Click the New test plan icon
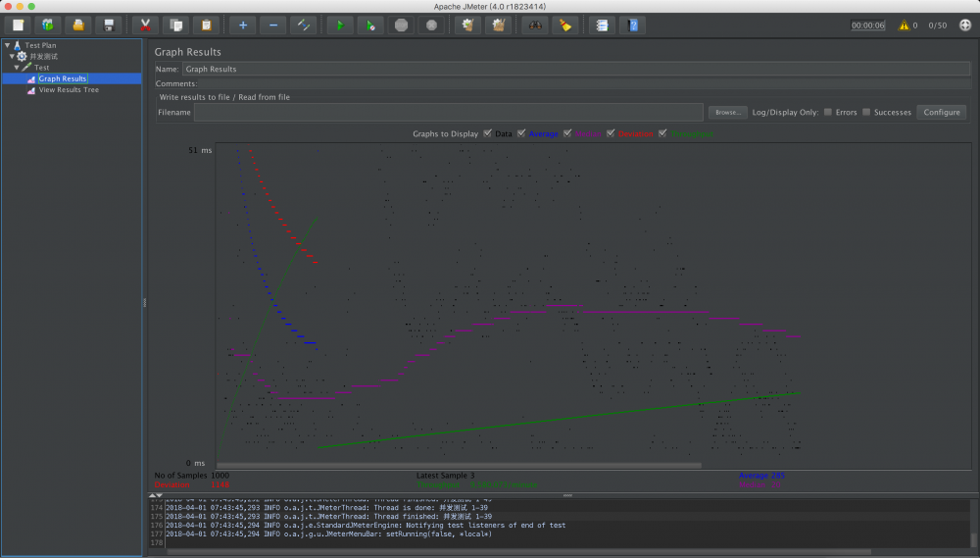 (x=19, y=25)
